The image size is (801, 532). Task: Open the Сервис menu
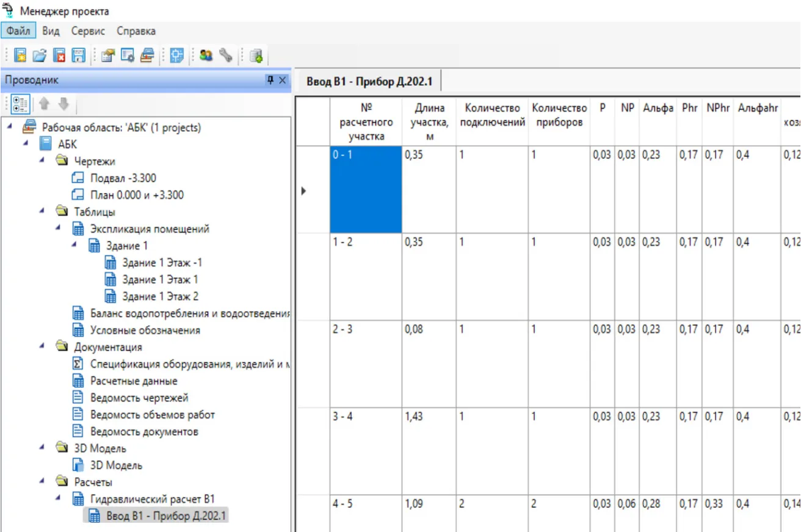pyautogui.click(x=88, y=31)
